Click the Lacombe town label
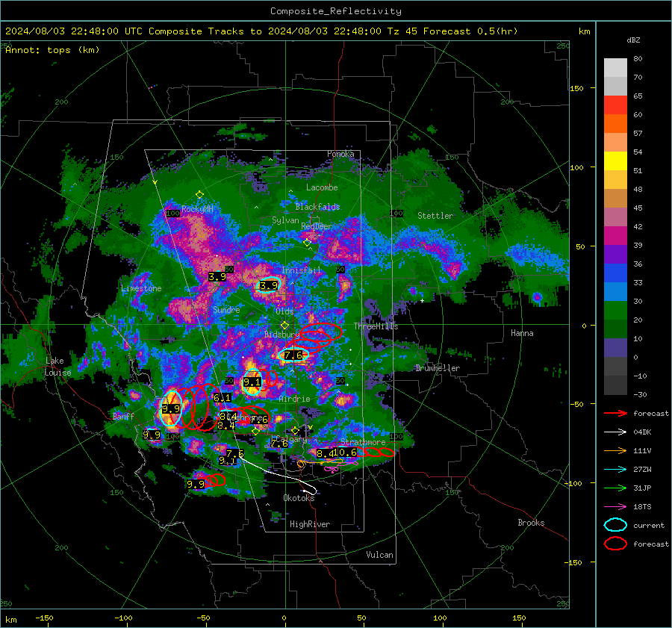The height and width of the screenshot is (628, 672). 322,187
